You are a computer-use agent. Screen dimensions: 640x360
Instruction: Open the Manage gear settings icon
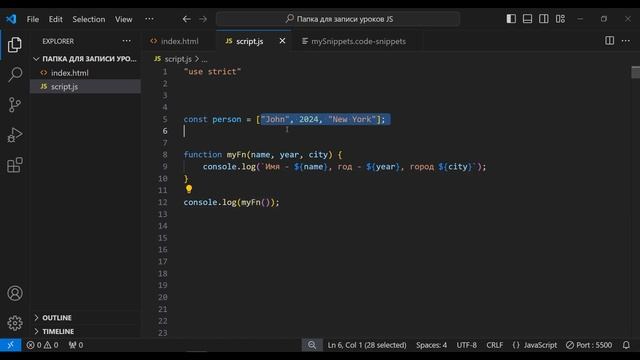pos(15,323)
